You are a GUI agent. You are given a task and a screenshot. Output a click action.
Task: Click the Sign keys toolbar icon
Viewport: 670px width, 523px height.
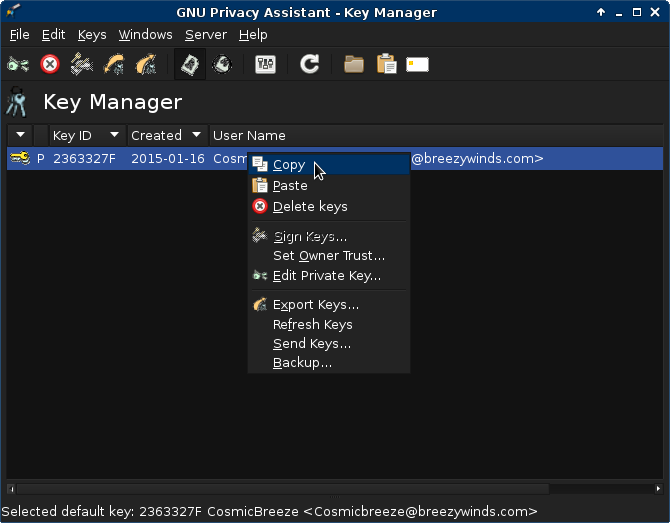click(x=82, y=65)
